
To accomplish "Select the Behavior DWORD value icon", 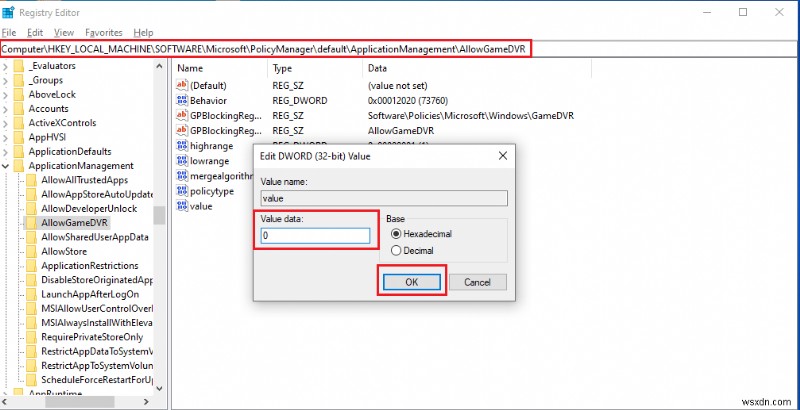I will pyautogui.click(x=182, y=100).
